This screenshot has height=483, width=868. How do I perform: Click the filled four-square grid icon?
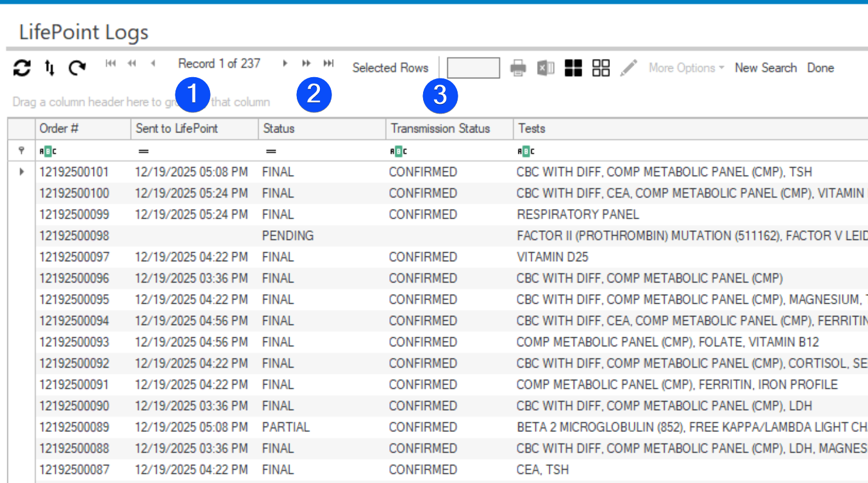point(573,68)
